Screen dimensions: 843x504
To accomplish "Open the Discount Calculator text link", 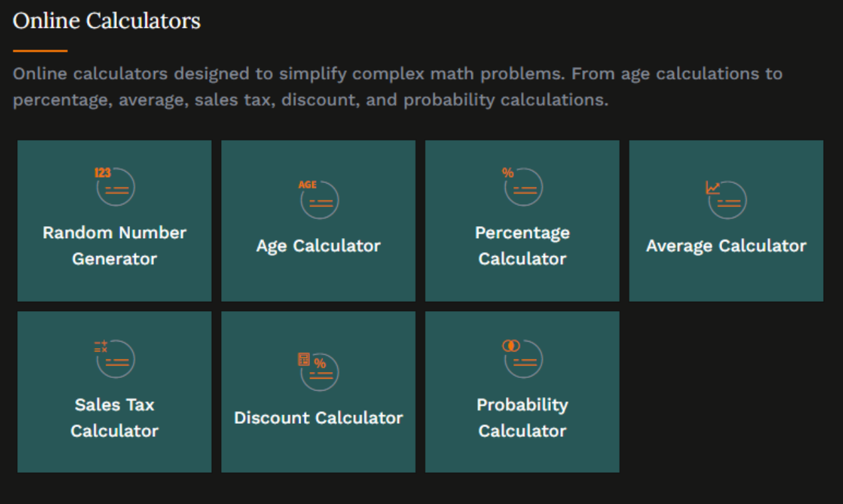I will [x=319, y=418].
